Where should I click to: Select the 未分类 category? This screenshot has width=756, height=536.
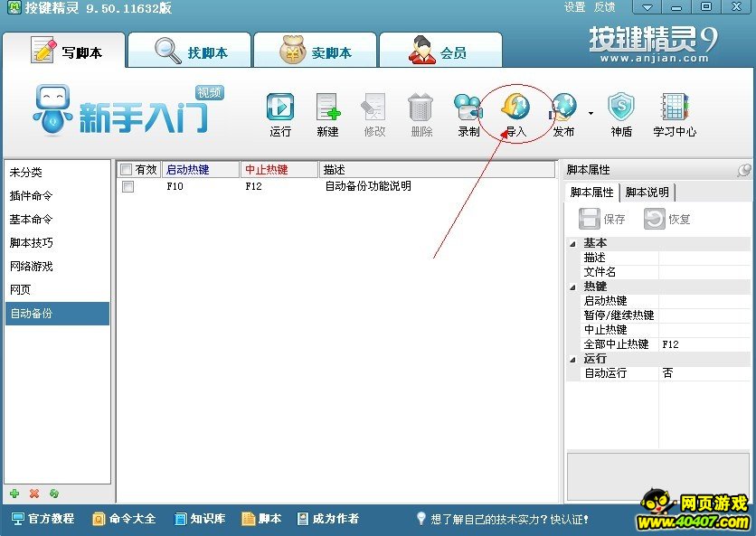coord(57,172)
